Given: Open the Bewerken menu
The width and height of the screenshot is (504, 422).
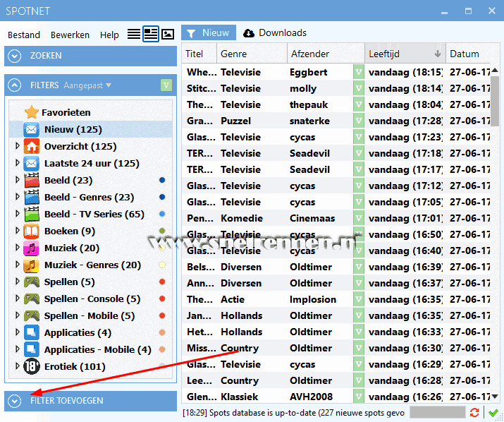Looking at the screenshot, I should coord(70,35).
